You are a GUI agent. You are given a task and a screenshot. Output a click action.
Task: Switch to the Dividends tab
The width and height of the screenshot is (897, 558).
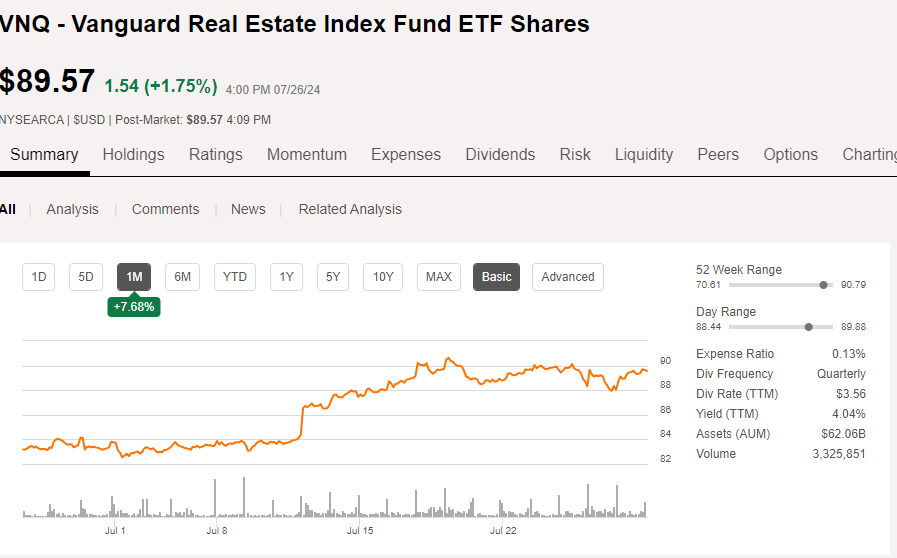click(500, 155)
